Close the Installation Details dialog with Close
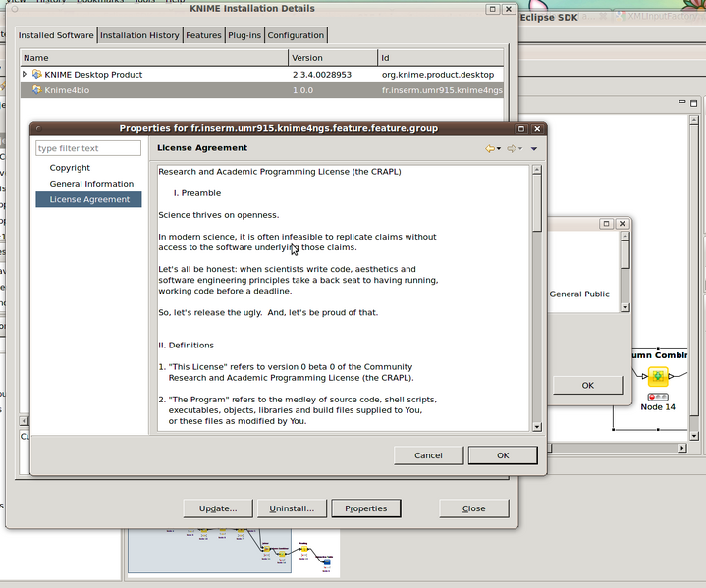The image size is (706, 588). tap(473, 508)
